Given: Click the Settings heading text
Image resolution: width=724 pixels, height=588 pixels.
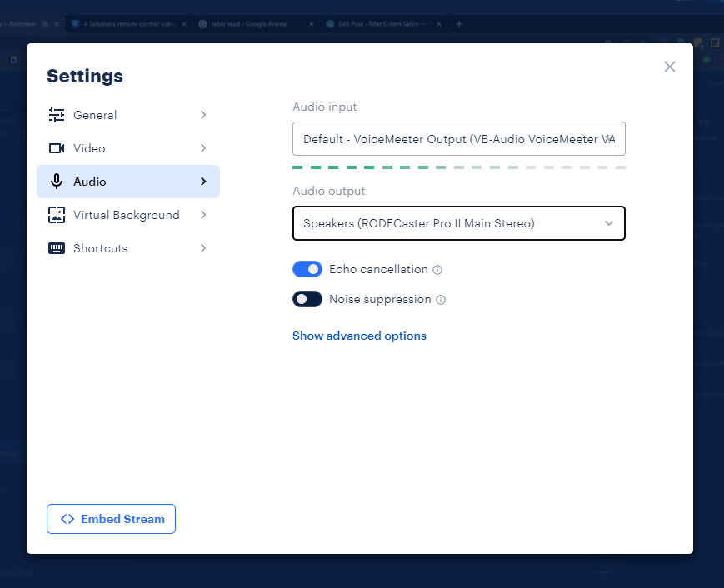Looking at the screenshot, I should click(85, 76).
